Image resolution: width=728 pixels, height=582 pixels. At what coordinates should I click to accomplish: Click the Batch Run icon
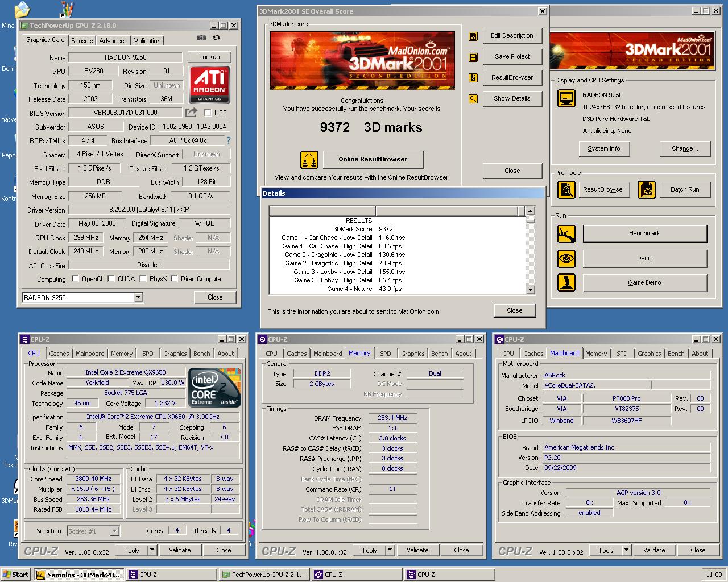click(x=647, y=190)
